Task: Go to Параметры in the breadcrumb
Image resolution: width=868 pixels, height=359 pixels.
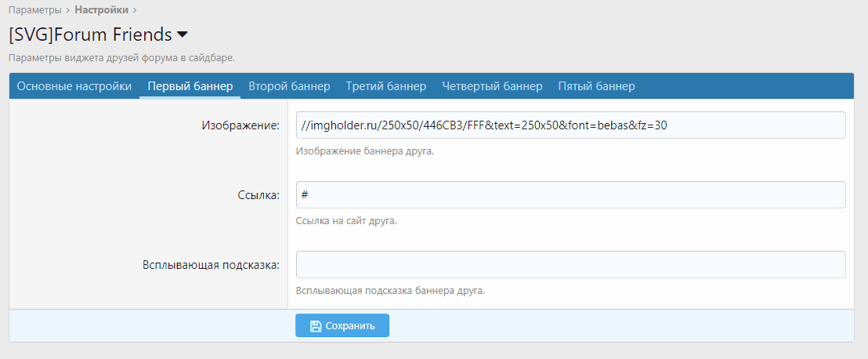Action: (x=34, y=10)
